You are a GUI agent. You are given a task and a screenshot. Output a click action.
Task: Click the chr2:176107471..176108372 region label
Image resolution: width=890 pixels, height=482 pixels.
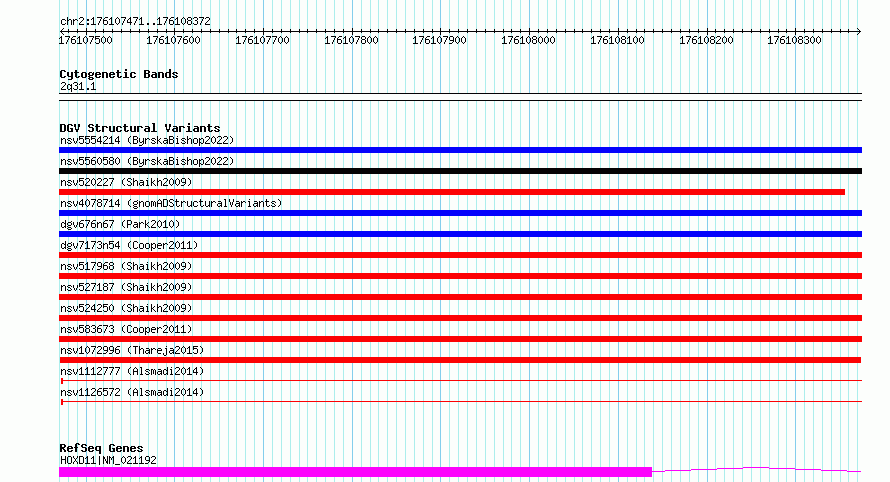click(135, 21)
